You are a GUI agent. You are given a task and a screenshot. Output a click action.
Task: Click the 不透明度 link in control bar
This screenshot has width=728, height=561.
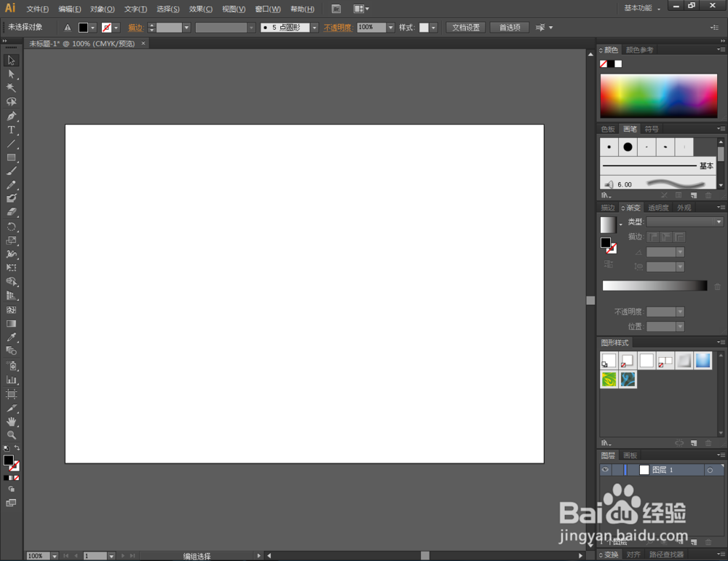coord(338,28)
